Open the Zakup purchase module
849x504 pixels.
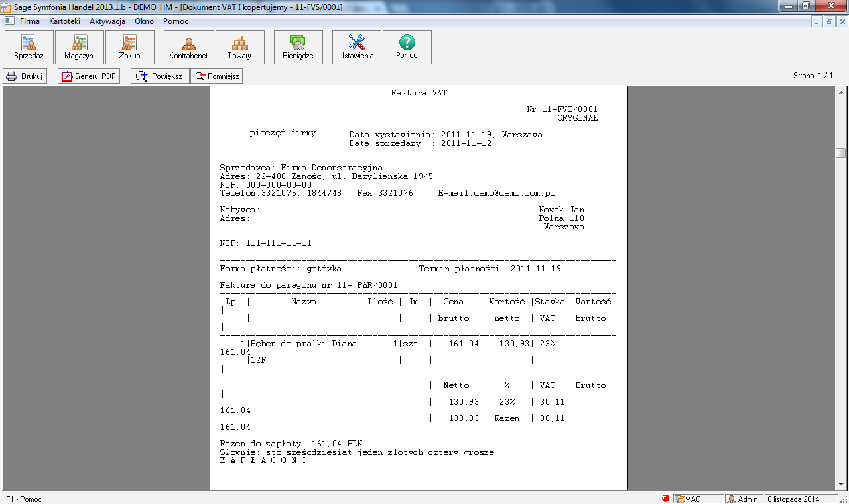129,47
